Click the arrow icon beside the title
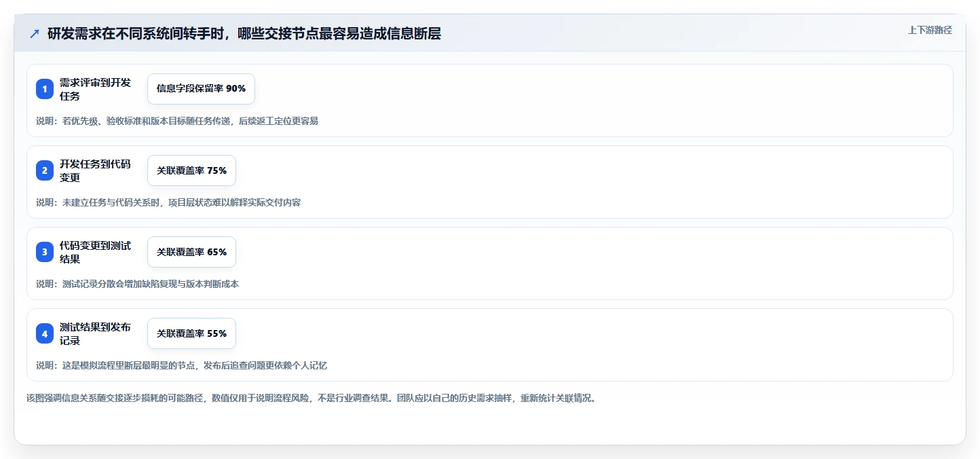This screenshot has width=980, height=459. click(x=35, y=34)
